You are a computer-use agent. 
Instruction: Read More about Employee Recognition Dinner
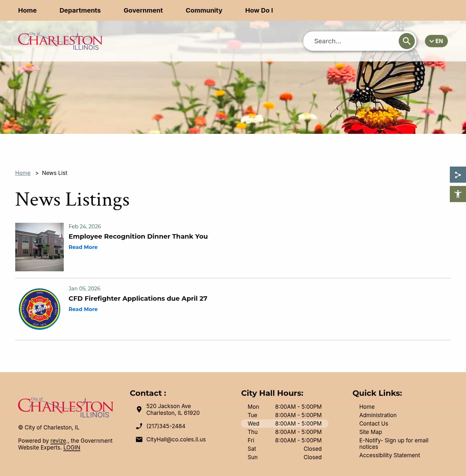pos(83,247)
